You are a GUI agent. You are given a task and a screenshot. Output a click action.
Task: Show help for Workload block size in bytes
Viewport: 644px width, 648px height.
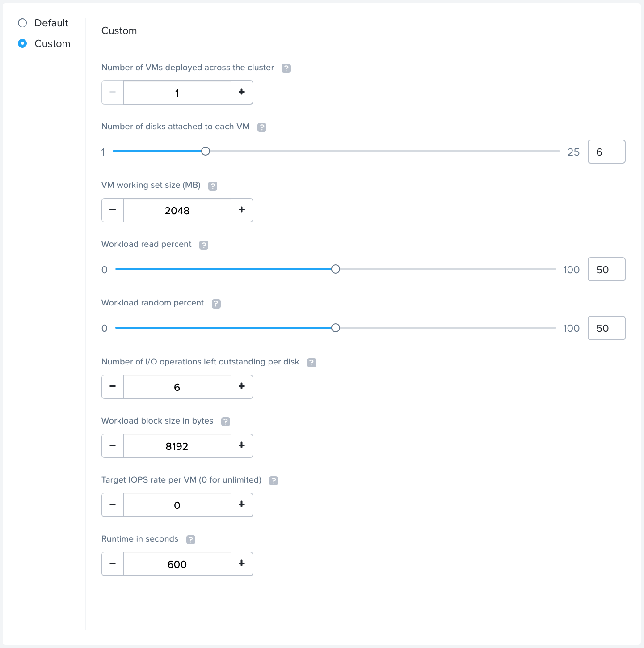226,422
